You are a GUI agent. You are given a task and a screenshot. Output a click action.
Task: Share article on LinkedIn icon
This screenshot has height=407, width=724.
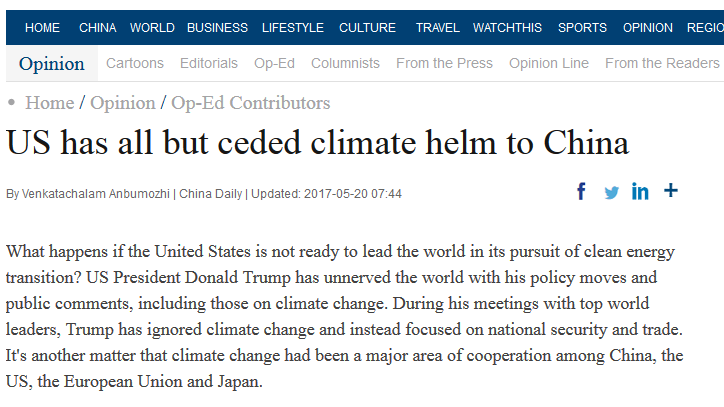(640, 191)
